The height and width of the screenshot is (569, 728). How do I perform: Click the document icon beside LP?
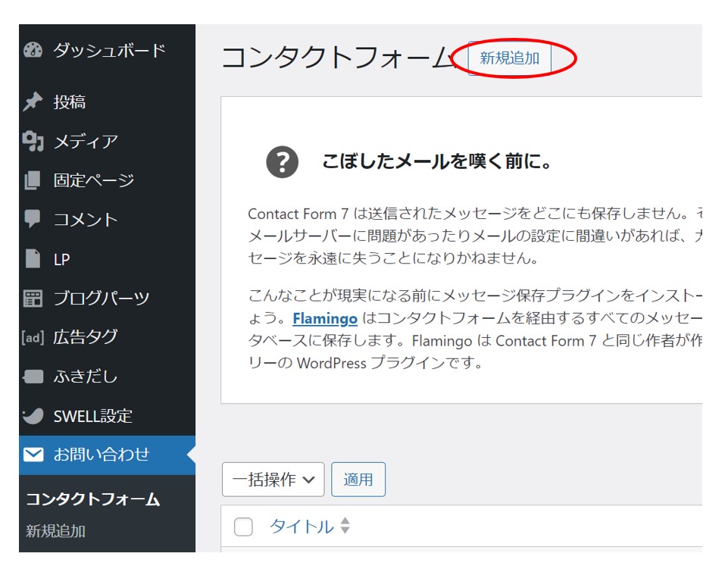[x=33, y=258]
